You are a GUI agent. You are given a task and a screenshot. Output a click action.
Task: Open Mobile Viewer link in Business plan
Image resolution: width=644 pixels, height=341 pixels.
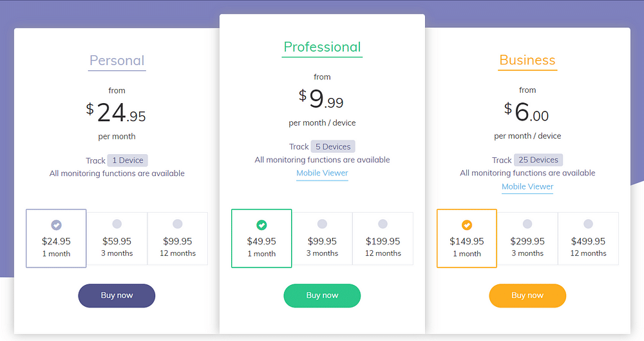click(x=527, y=187)
